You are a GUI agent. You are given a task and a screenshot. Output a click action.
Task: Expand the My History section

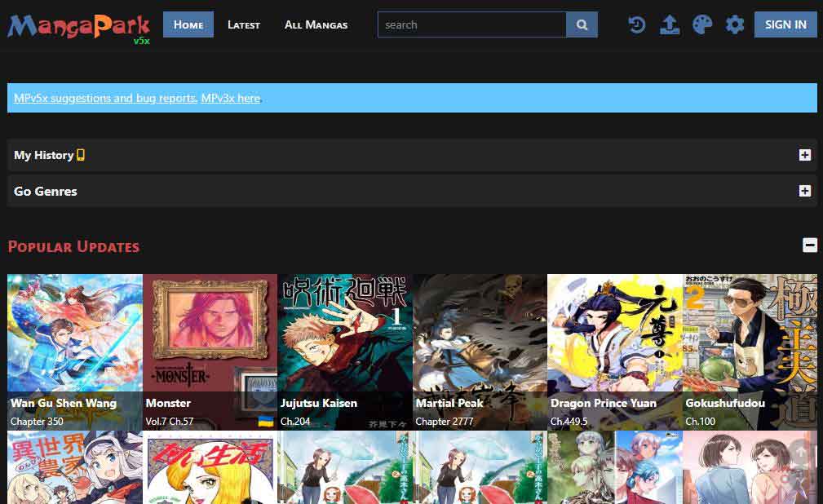point(804,155)
